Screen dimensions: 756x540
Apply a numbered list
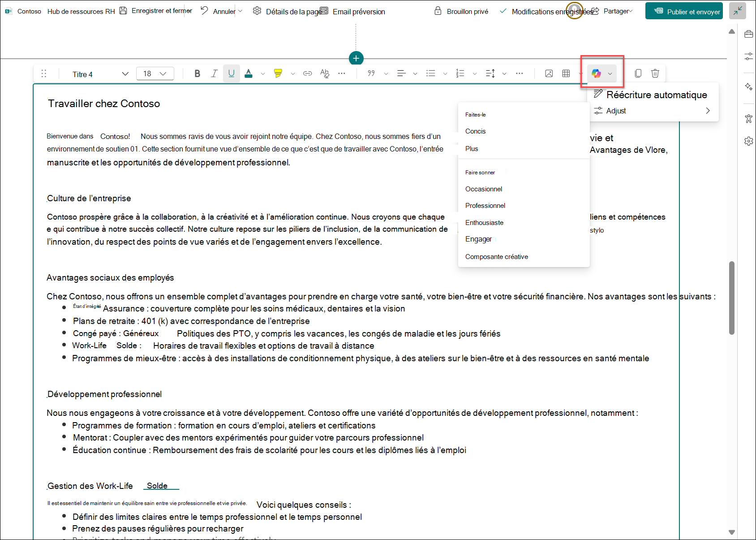click(460, 73)
